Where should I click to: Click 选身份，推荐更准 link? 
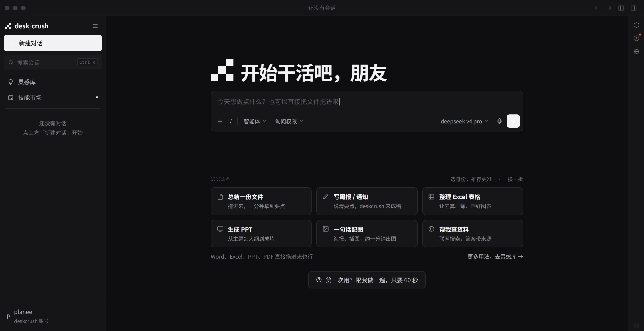[471, 179]
